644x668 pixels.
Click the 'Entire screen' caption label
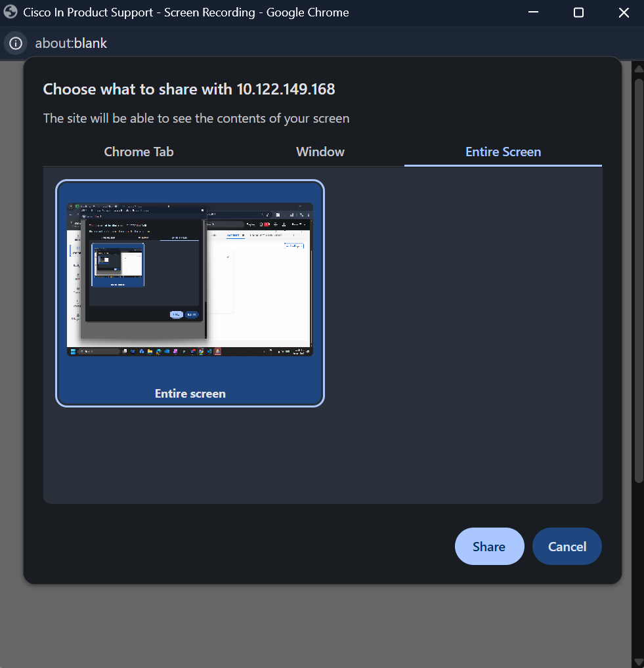tap(190, 394)
